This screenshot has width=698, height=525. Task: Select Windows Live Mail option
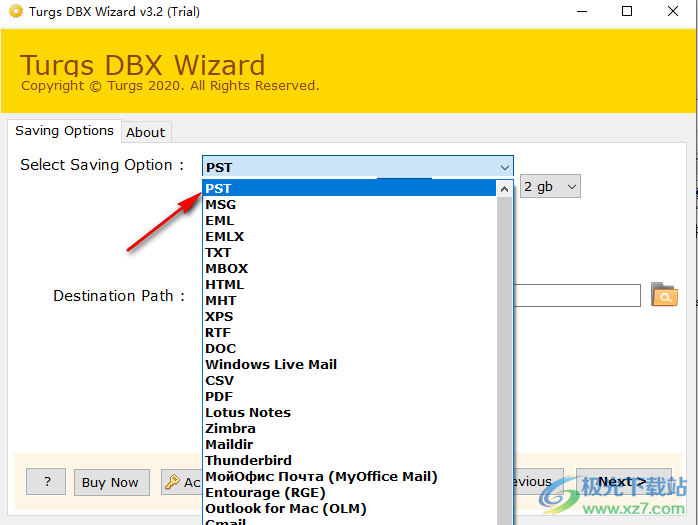click(x=349, y=365)
